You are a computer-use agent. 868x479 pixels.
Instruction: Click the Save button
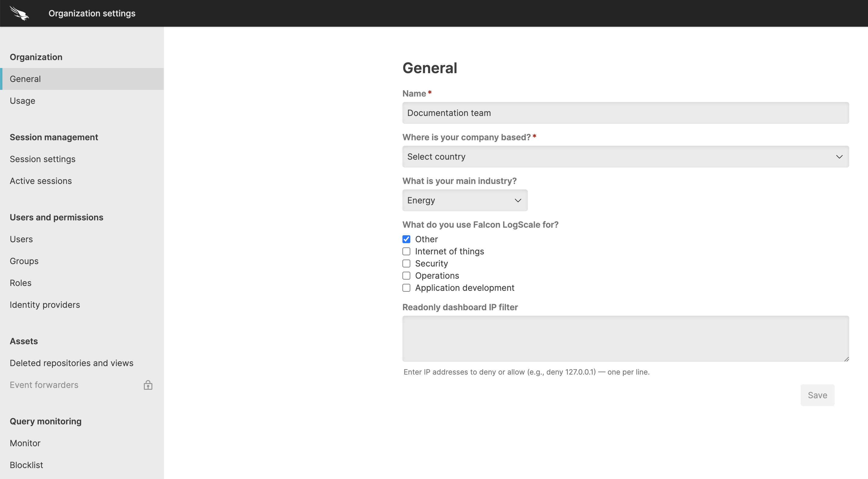tap(817, 395)
